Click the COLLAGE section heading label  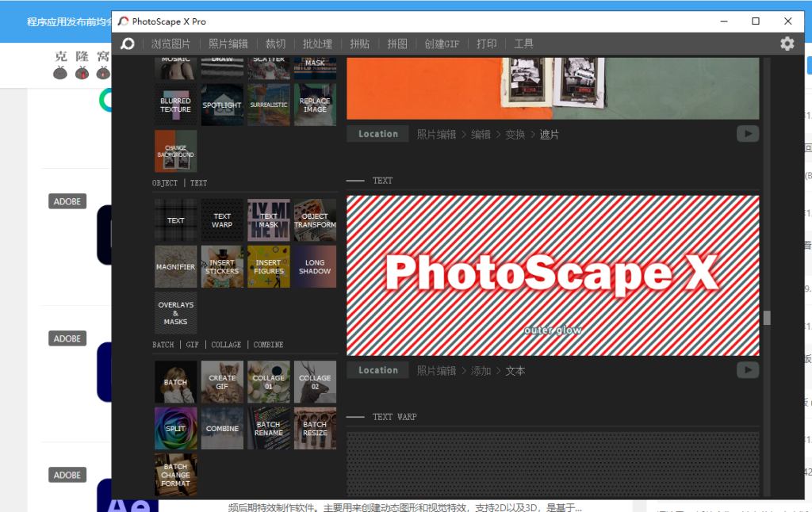point(226,345)
